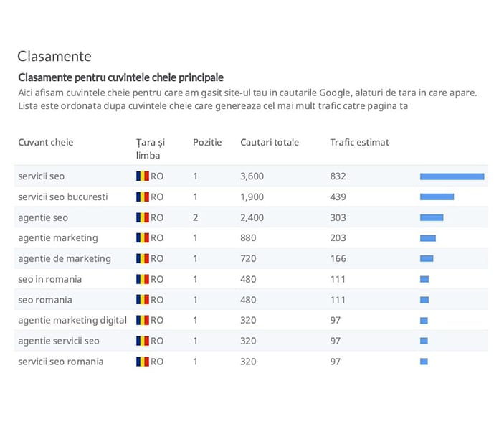The image size is (504, 429).
Task: Click the Țara și limba column header
Action: pos(151,148)
